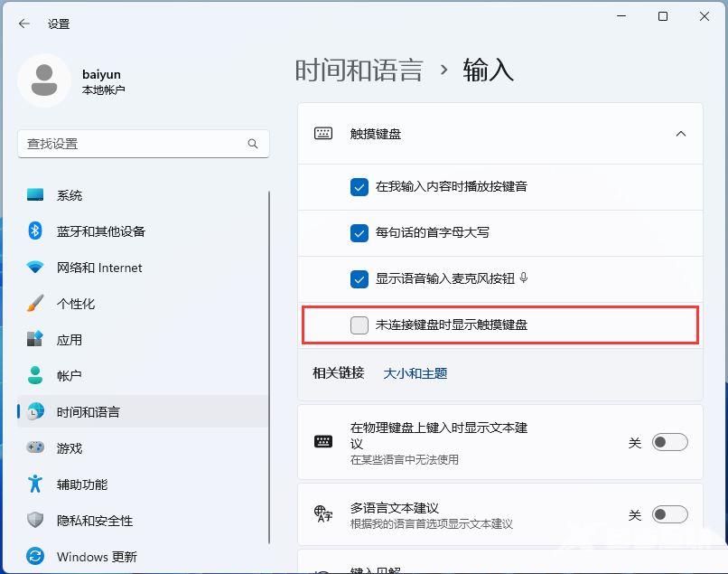Open 系统 settings from the sidebar
The height and width of the screenshot is (574, 728).
70,194
